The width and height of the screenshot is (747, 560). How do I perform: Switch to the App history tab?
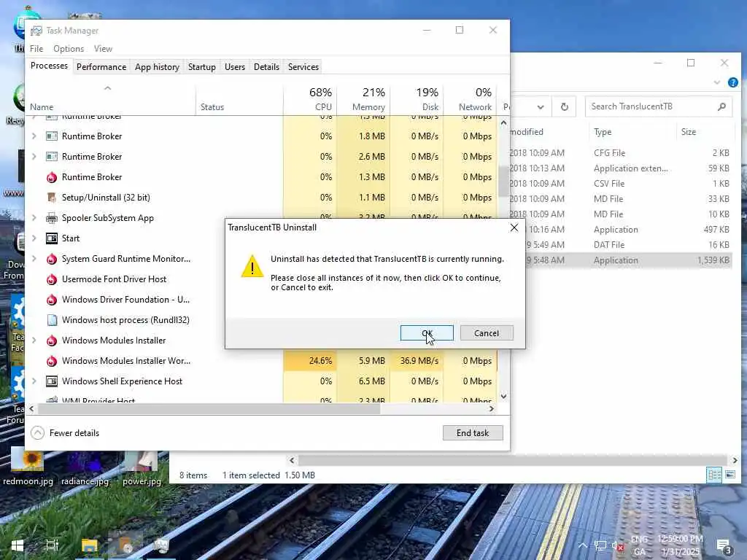click(157, 66)
